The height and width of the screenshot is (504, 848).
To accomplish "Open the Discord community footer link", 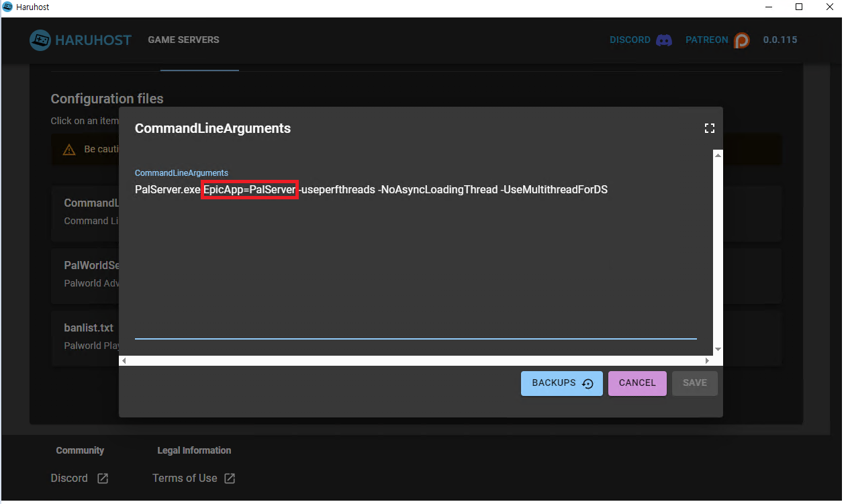I will (69, 478).
